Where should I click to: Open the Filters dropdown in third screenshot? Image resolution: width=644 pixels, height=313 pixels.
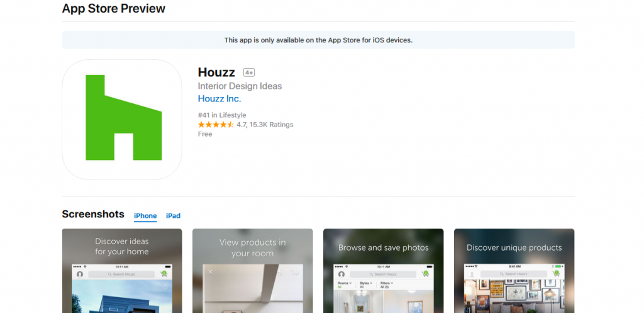click(387, 285)
